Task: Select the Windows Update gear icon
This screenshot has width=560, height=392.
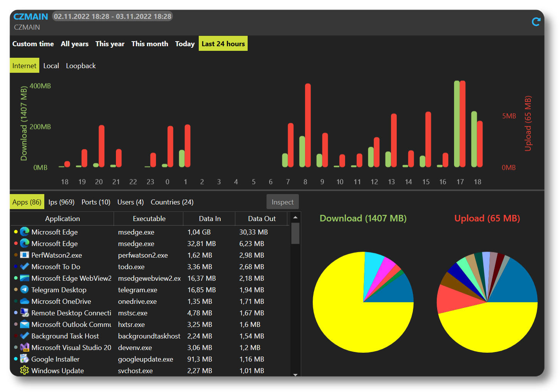Action: 25,370
